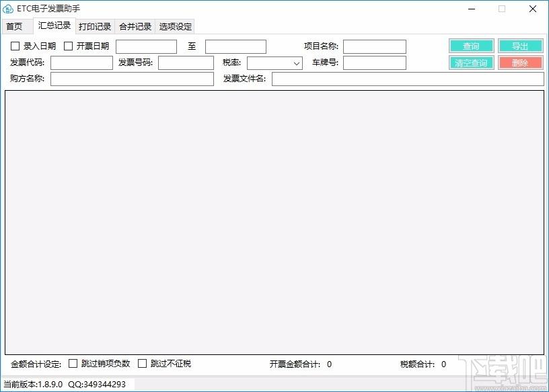Click the 发票代码 input field

tap(81, 63)
